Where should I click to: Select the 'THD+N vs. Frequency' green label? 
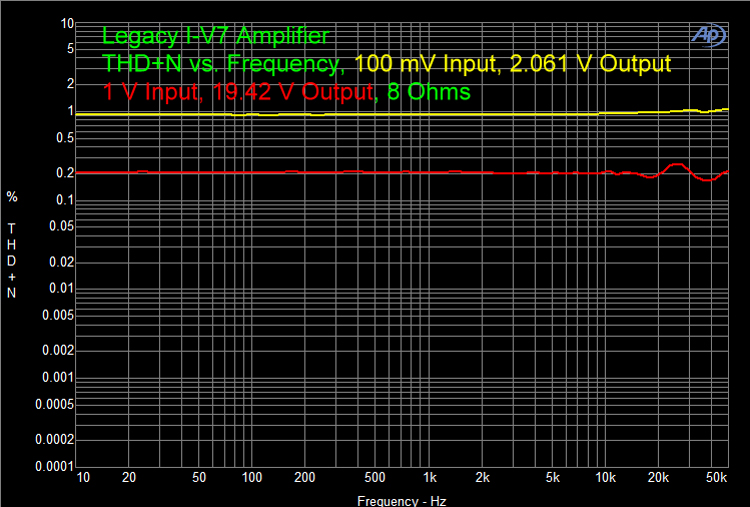click(222, 65)
